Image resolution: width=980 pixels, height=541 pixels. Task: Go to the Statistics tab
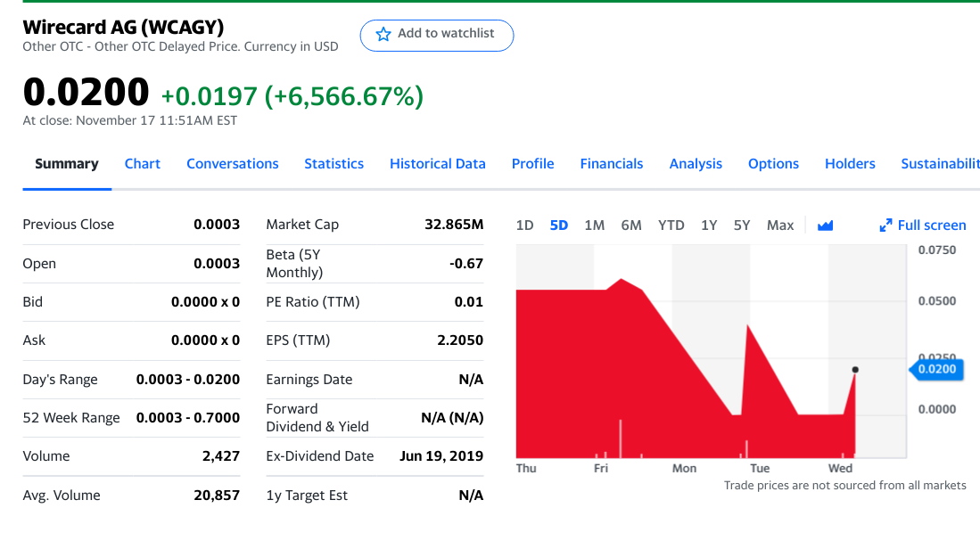(334, 164)
